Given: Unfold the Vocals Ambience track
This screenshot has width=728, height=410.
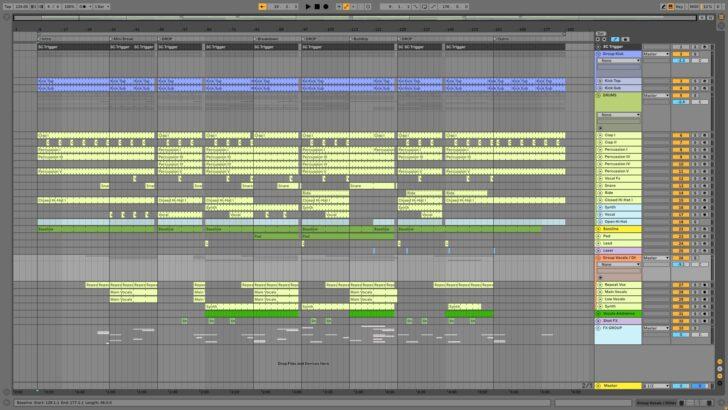Looking at the screenshot, I should pos(600,313).
